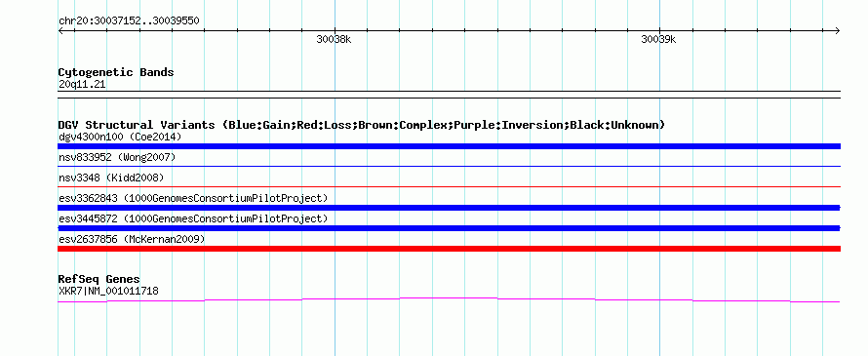Click the 30038k ruler tick label
Screen dimensions: 868x356
pyautogui.click(x=334, y=39)
